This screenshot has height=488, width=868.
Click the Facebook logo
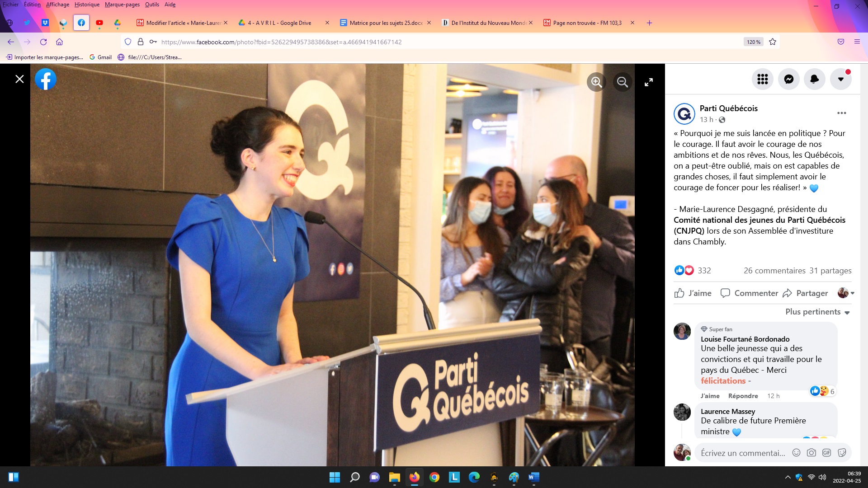tap(46, 79)
